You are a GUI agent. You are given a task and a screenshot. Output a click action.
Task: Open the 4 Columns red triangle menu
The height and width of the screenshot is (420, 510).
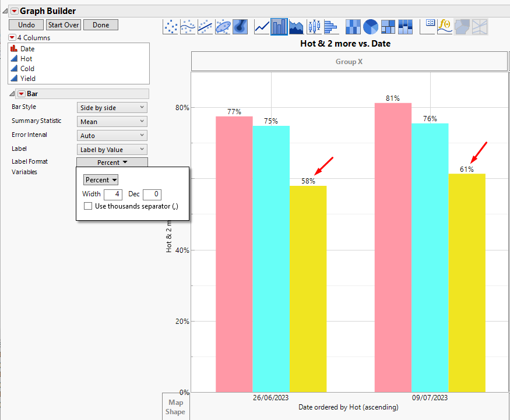[x=12, y=37]
